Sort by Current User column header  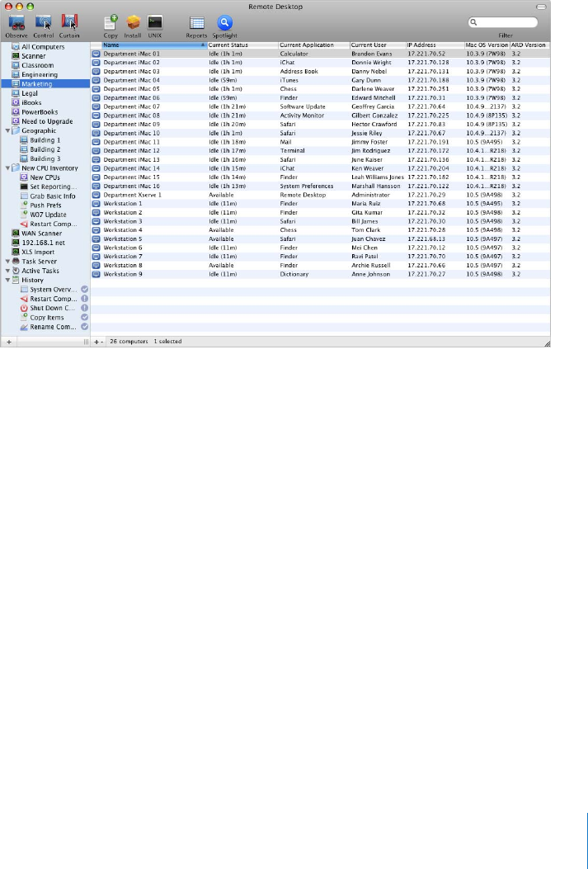point(378,45)
